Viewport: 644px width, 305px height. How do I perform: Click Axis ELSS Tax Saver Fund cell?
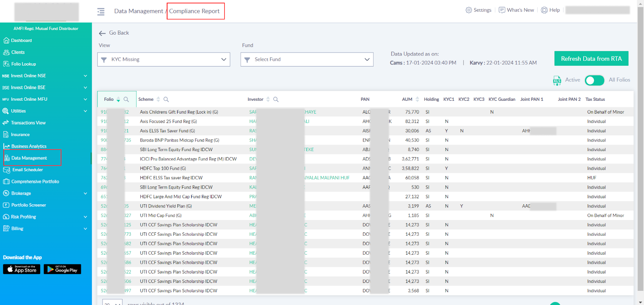[167, 131]
